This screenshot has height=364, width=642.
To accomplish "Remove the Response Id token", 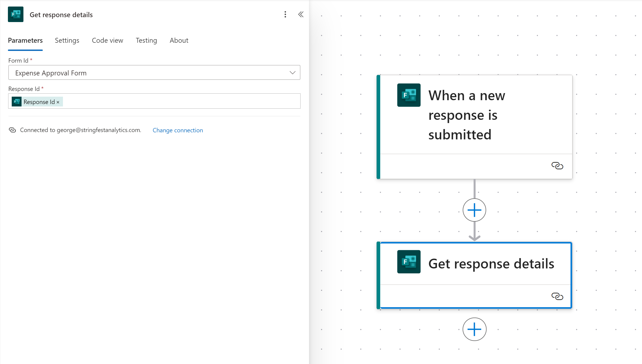I will click(x=58, y=102).
